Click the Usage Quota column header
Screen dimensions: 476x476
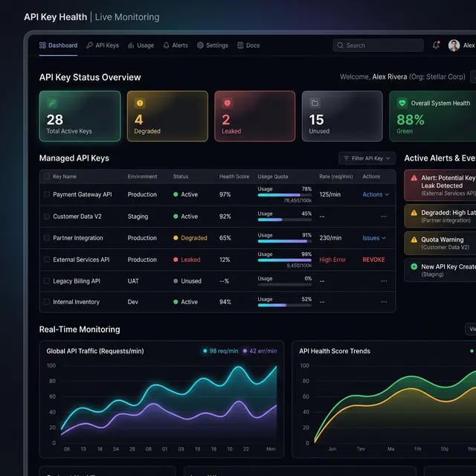pyautogui.click(x=273, y=176)
